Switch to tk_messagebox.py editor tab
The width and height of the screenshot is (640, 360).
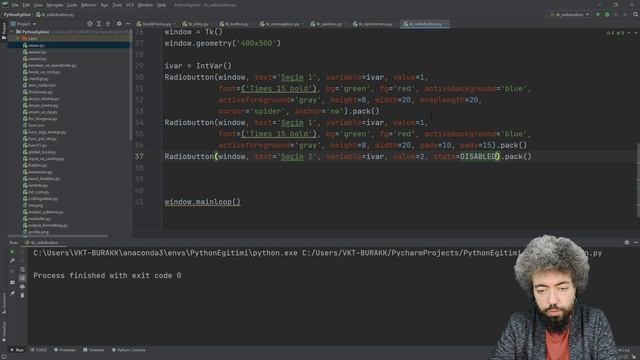tap(280, 24)
